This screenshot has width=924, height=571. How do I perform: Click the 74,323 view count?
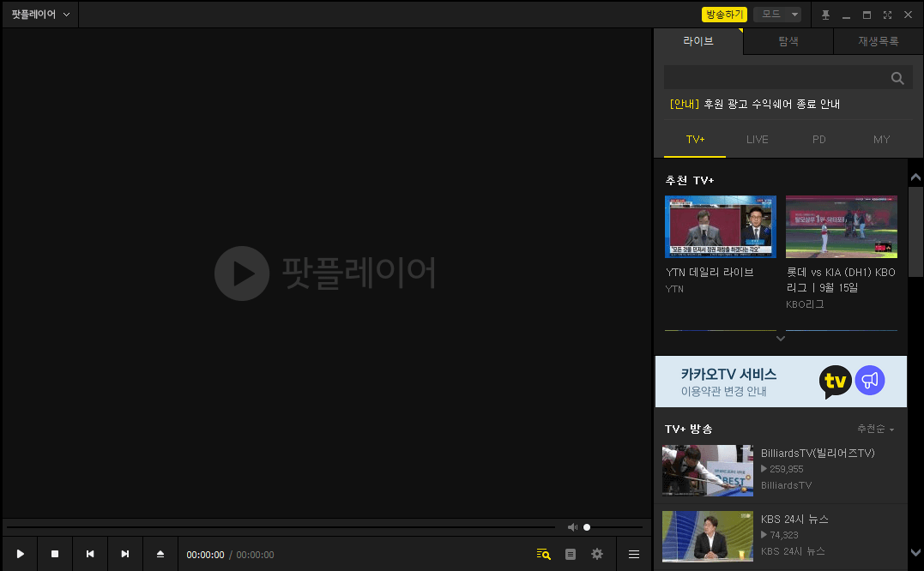coord(784,535)
